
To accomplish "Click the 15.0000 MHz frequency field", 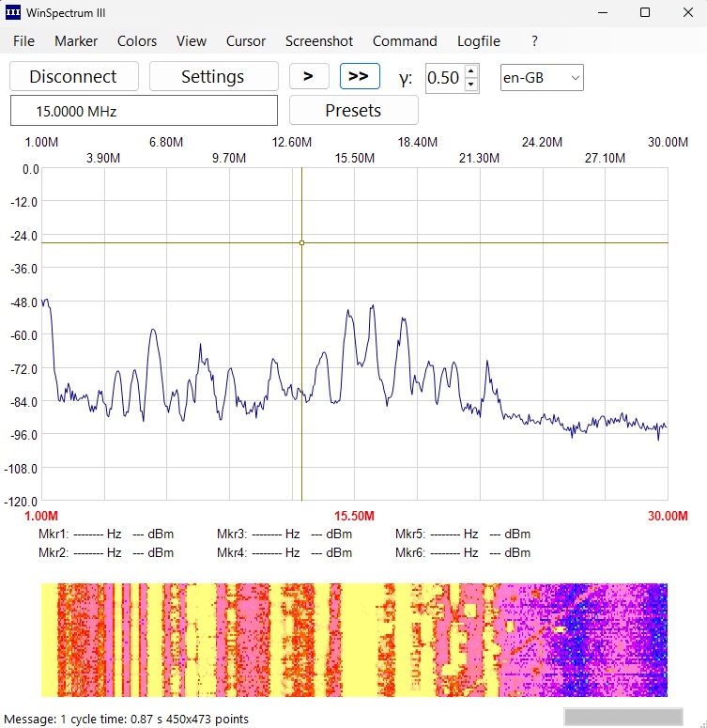I will (144, 111).
